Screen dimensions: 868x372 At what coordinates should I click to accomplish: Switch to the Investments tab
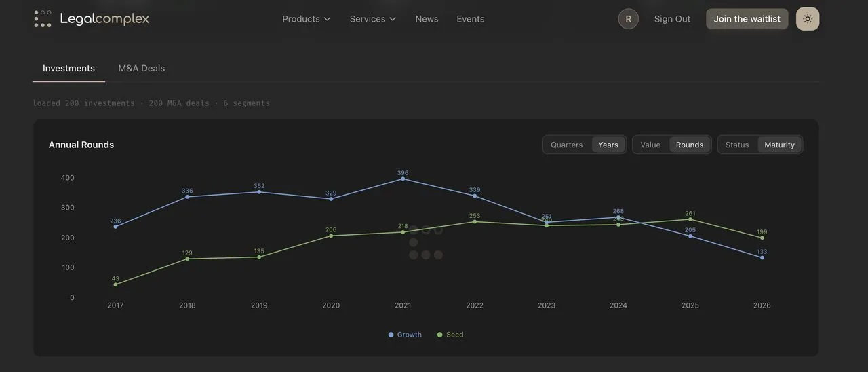coord(68,69)
